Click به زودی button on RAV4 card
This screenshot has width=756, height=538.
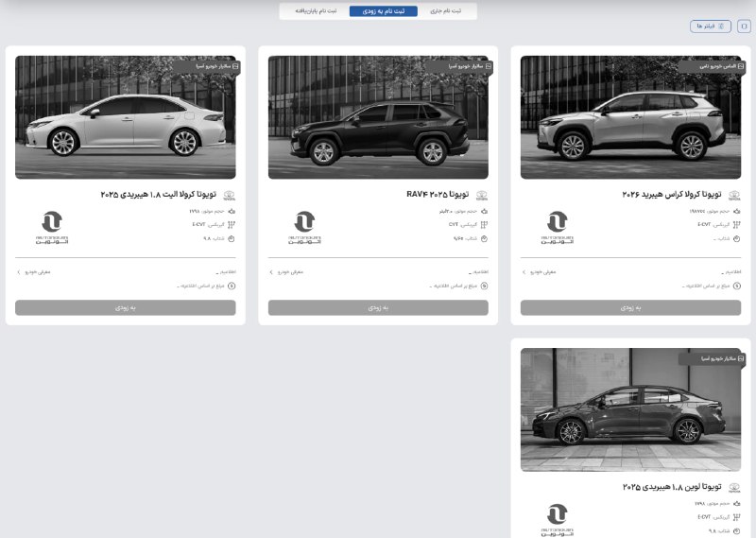378,308
